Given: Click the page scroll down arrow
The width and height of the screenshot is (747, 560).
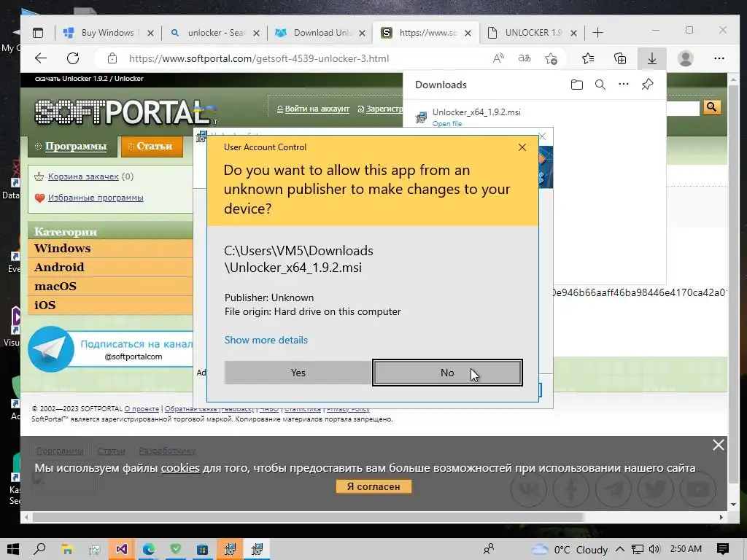Looking at the screenshot, I should pyautogui.click(x=733, y=505).
